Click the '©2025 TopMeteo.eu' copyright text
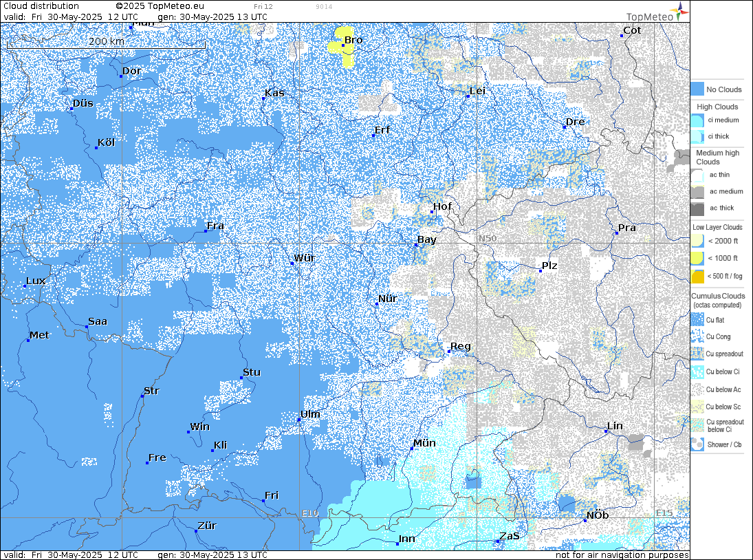Image resolution: width=753 pixels, height=560 pixels. tap(160, 6)
